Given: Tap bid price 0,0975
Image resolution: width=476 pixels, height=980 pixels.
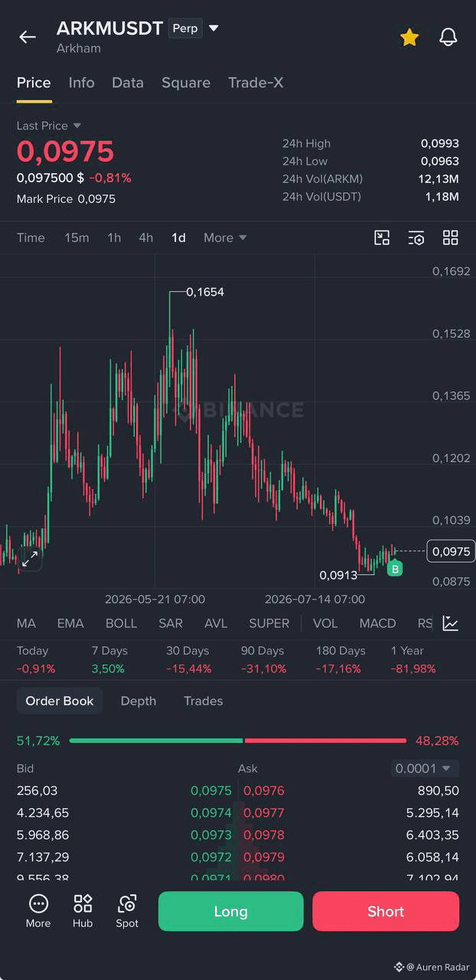Looking at the screenshot, I should pos(211,791).
